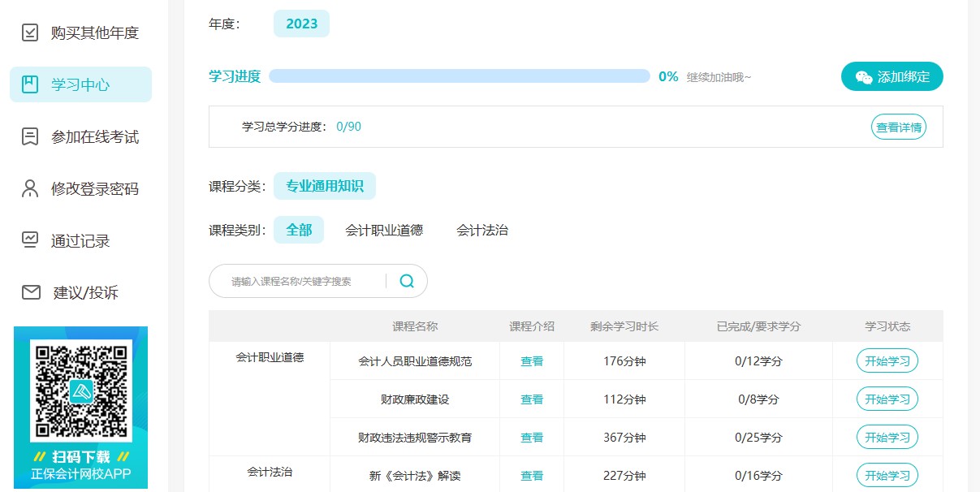Switch to the 会计法治 category tab
980x492 pixels.
pyautogui.click(x=481, y=230)
